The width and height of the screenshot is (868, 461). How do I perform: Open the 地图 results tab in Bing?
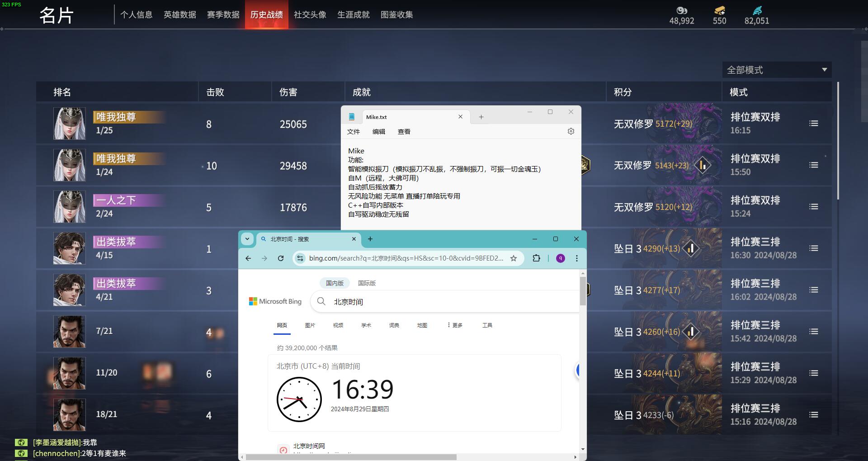point(422,325)
